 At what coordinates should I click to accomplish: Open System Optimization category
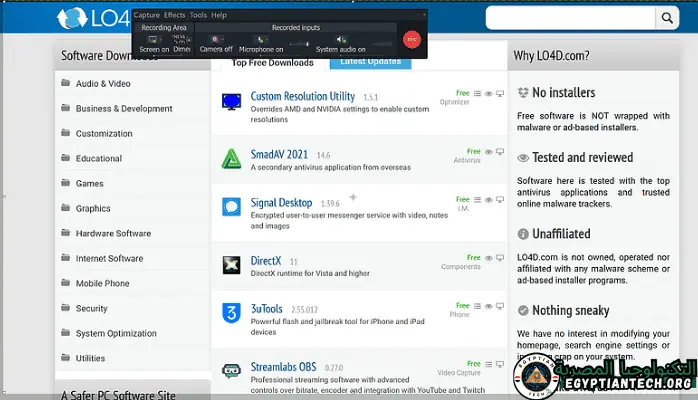(116, 333)
